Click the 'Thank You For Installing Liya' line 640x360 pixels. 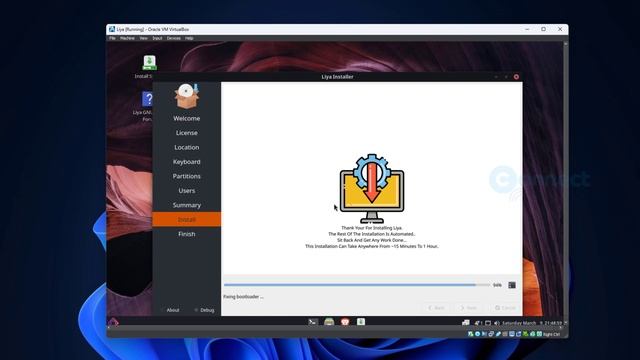[x=372, y=228]
